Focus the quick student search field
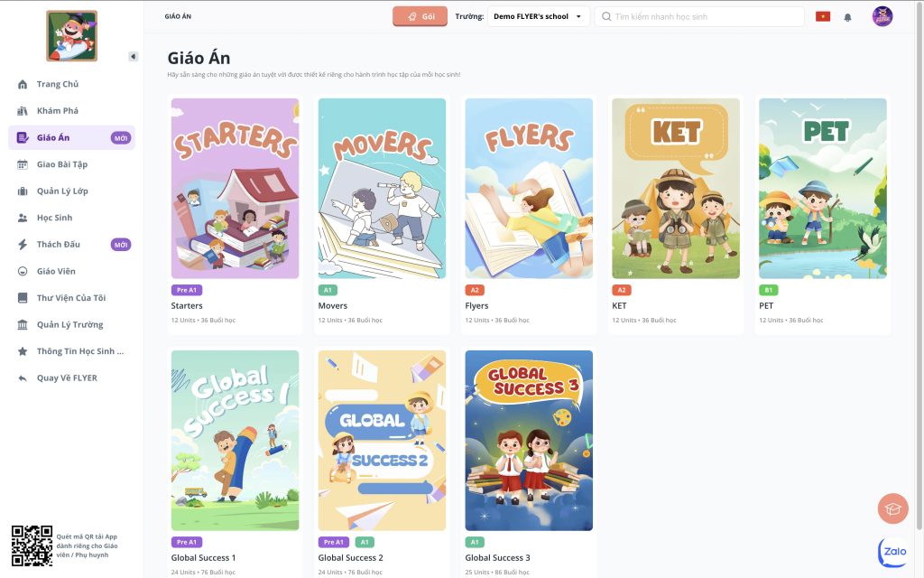The width and height of the screenshot is (924, 578). 699,16
